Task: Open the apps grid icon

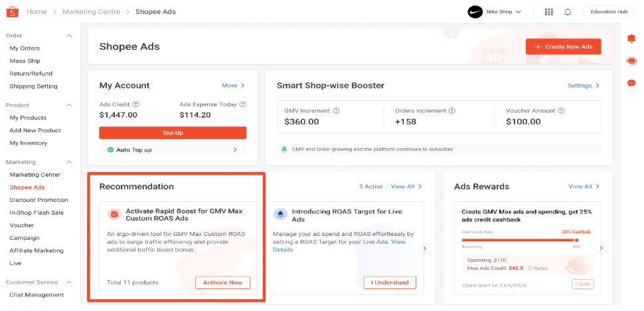Action: tap(548, 12)
